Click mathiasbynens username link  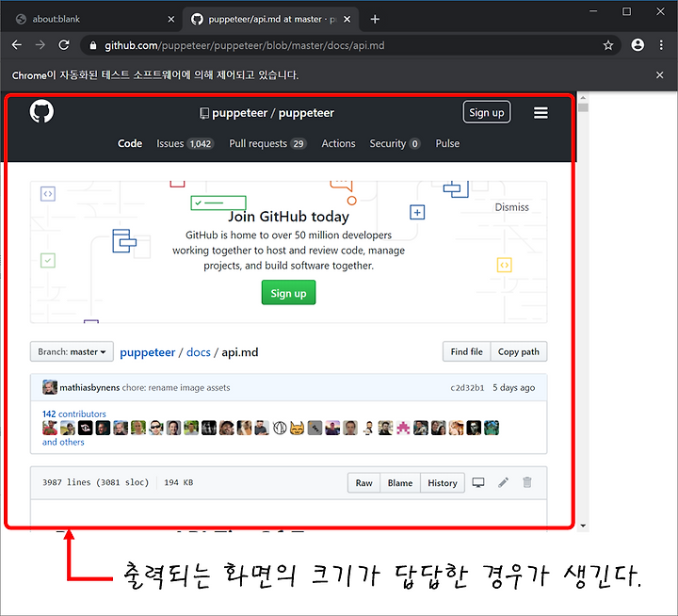(x=89, y=388)
